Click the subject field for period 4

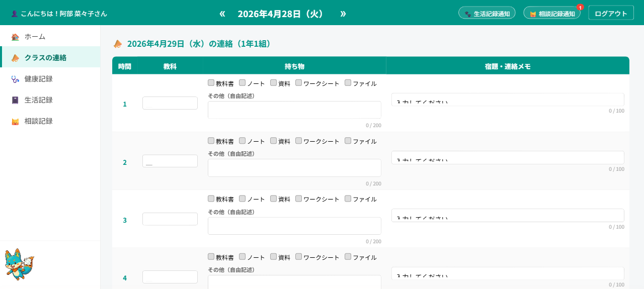[170, 277]
